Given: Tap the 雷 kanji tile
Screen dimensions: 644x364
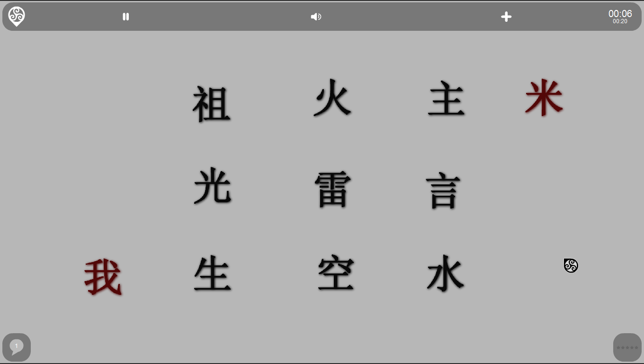Looking at the screenshot, I should pyautogui.click(x=333, y=190).
